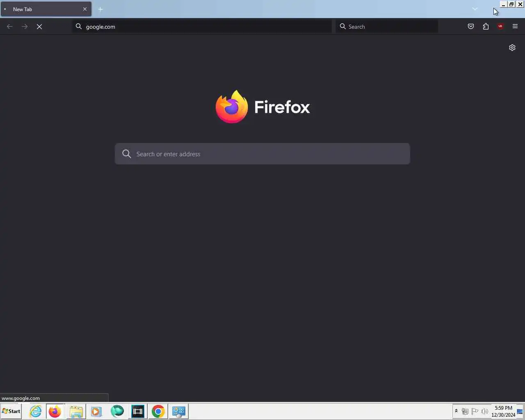This screenshot has width=525, height=420.
Task: Click the magnifier icon in the Search box
Action: click(x=343, y=27)
